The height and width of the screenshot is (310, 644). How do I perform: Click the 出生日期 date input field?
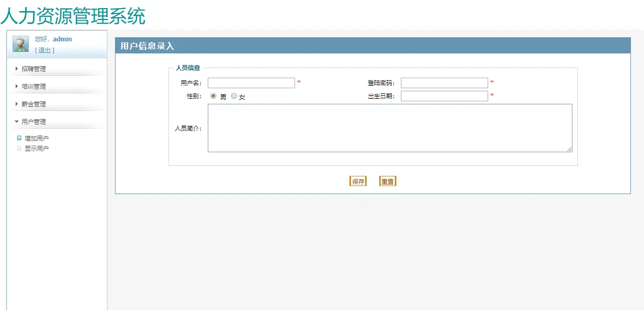coord(444,96)
